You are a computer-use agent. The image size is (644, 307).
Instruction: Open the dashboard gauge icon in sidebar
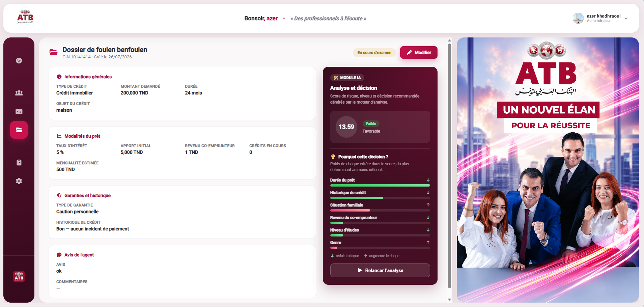point(19,61)
